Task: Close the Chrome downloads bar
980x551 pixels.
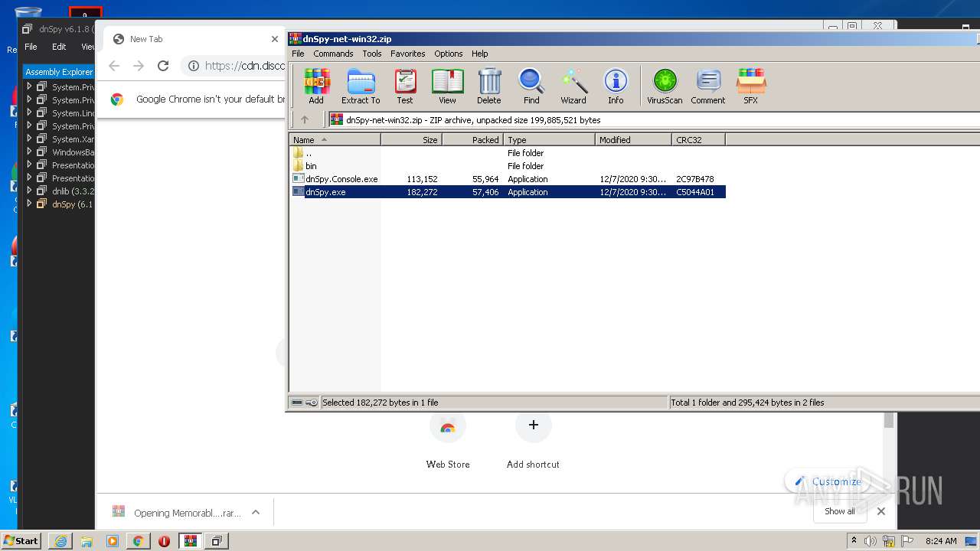Action: click(881, 511)
